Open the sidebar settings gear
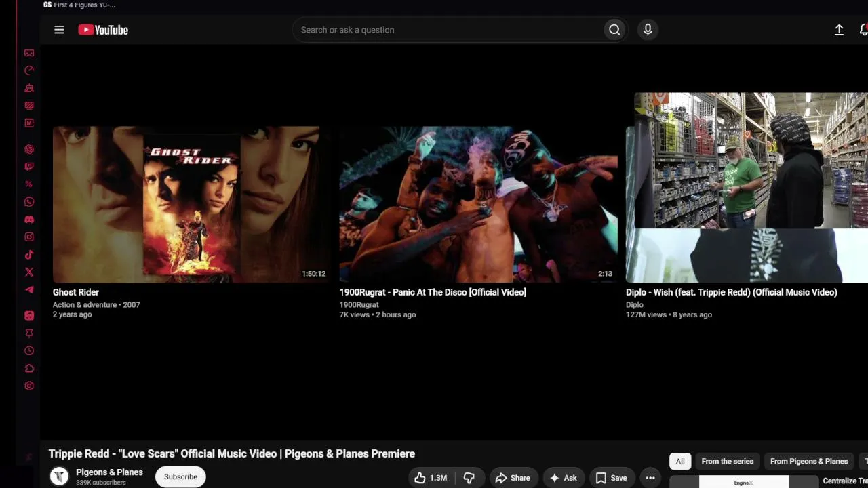This screenshot has height=488, width=868. (29, 386)
